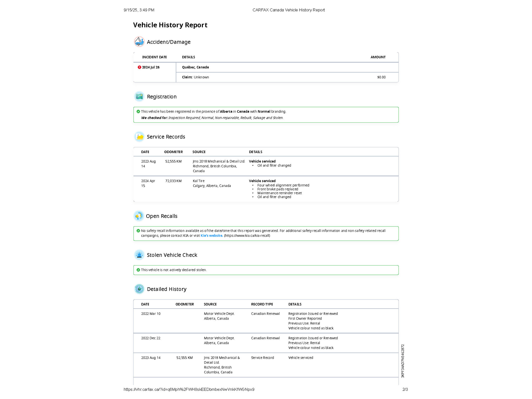
Task: Click the 2022 Mar 10 detailed history entry
Action: (151, 314)
